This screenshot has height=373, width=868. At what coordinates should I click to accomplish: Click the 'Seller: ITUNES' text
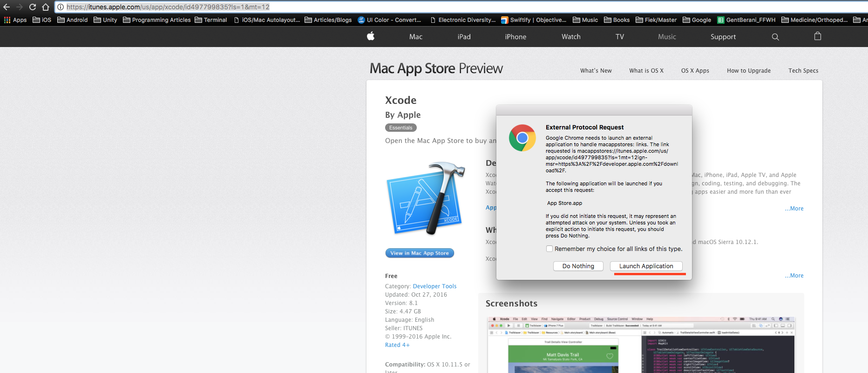point(404,328)
